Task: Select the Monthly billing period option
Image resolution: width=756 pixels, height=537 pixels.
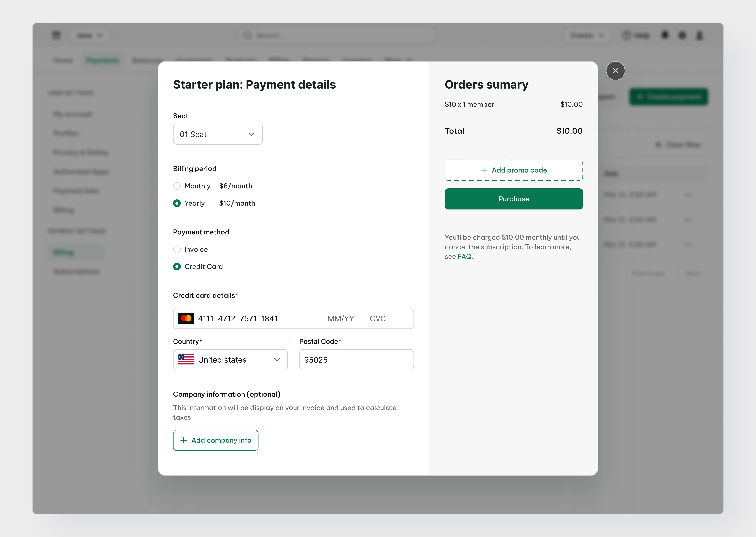Action: click(x=177, y=186)
